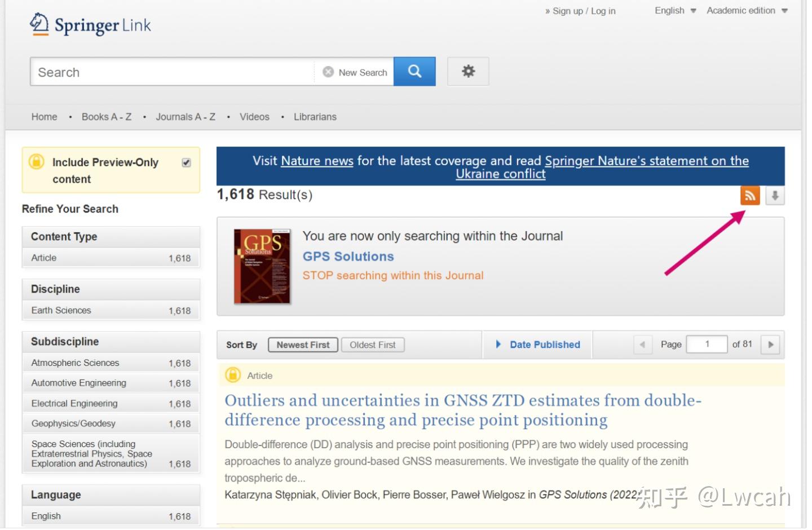Click the magnifying glass search icon
This screenshot has height=530, width=812.
414,72
